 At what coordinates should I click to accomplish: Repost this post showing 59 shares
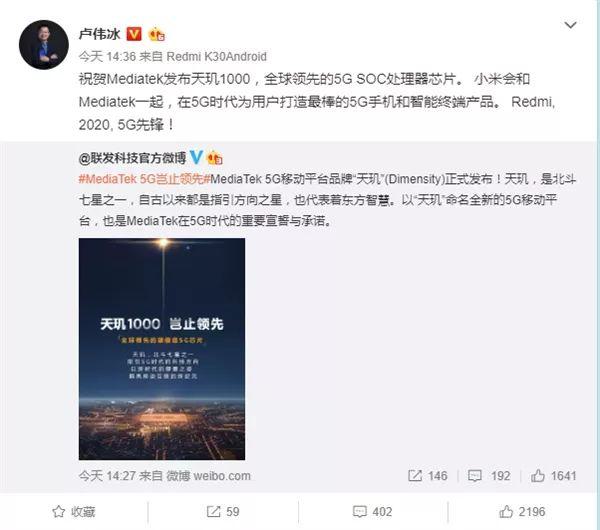(x=223, y=512)
